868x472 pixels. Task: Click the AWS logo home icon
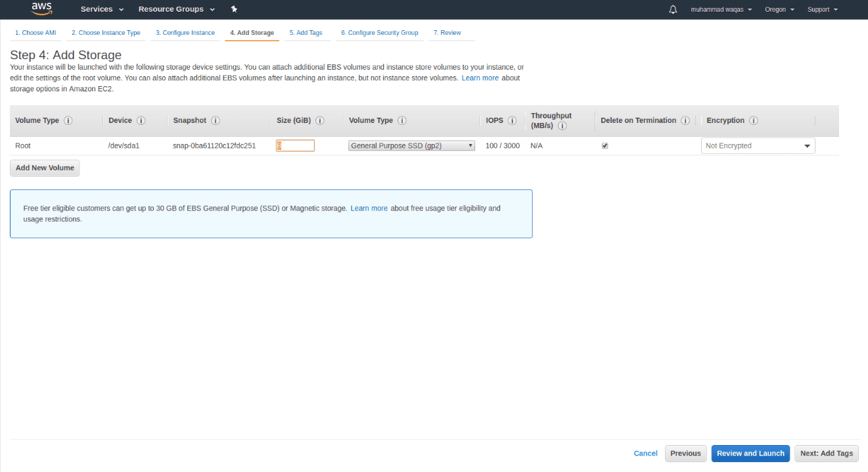(x=41, y=9)
